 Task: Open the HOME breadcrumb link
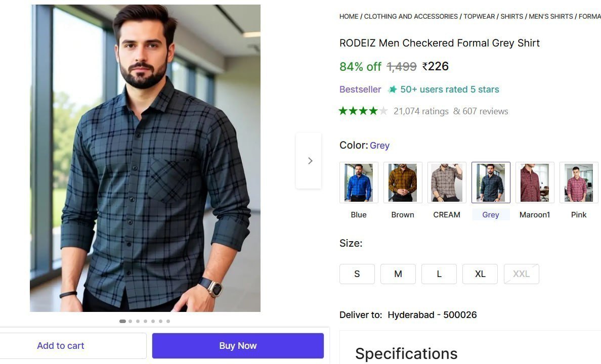tap(349, 16)
